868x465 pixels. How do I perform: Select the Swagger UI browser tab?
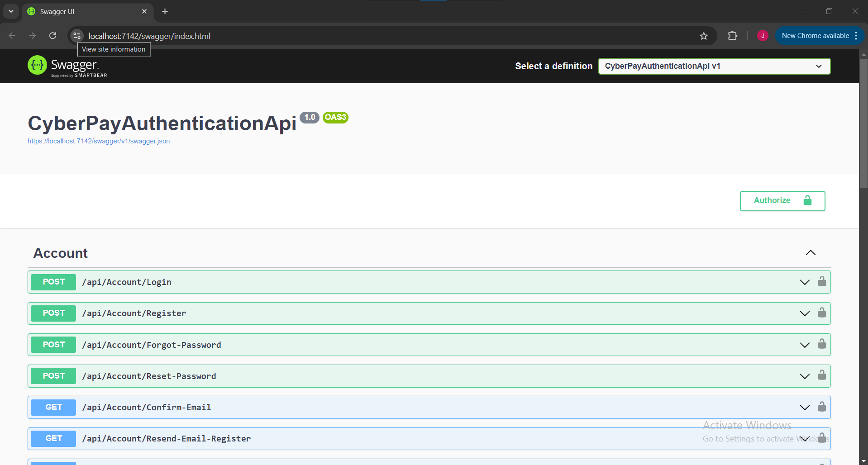point(86,11)
